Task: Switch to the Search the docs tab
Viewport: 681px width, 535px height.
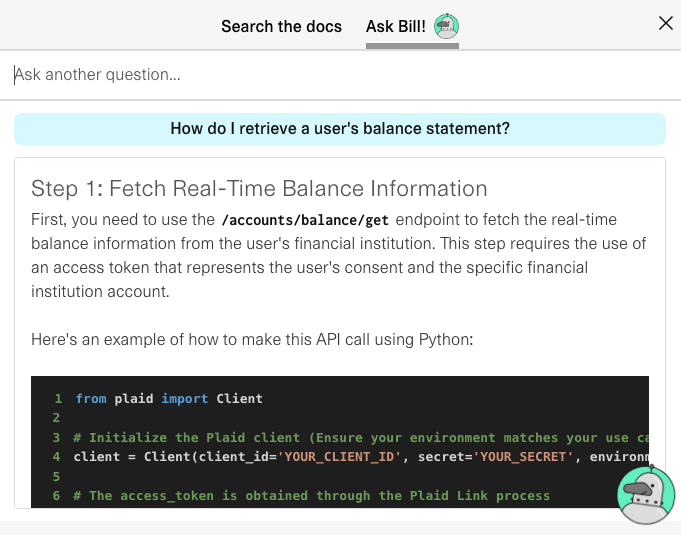Action: pos(281,26)
